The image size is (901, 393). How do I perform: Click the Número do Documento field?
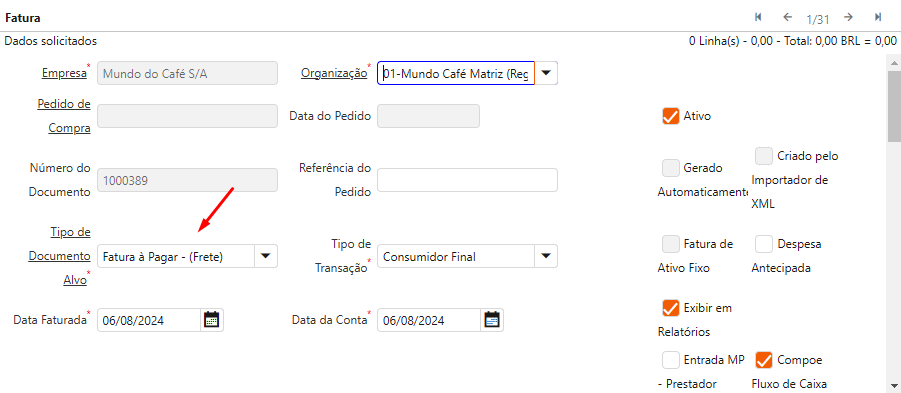187,180
